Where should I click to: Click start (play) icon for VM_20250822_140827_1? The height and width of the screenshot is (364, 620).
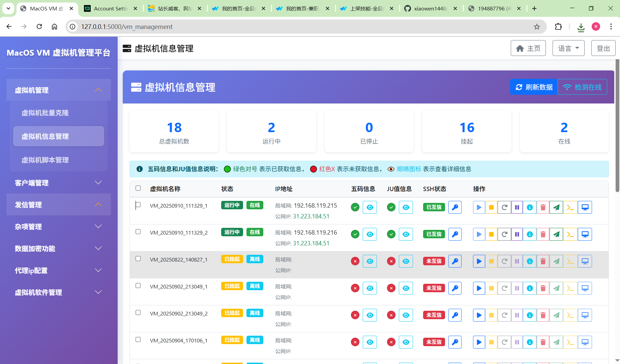(479, 261)
